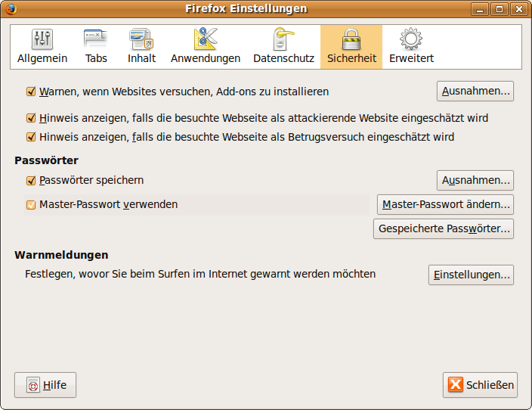Click the Hilfe button
Image resolution: width=532 pixels, height=410 pixels.
pos(45,385)
